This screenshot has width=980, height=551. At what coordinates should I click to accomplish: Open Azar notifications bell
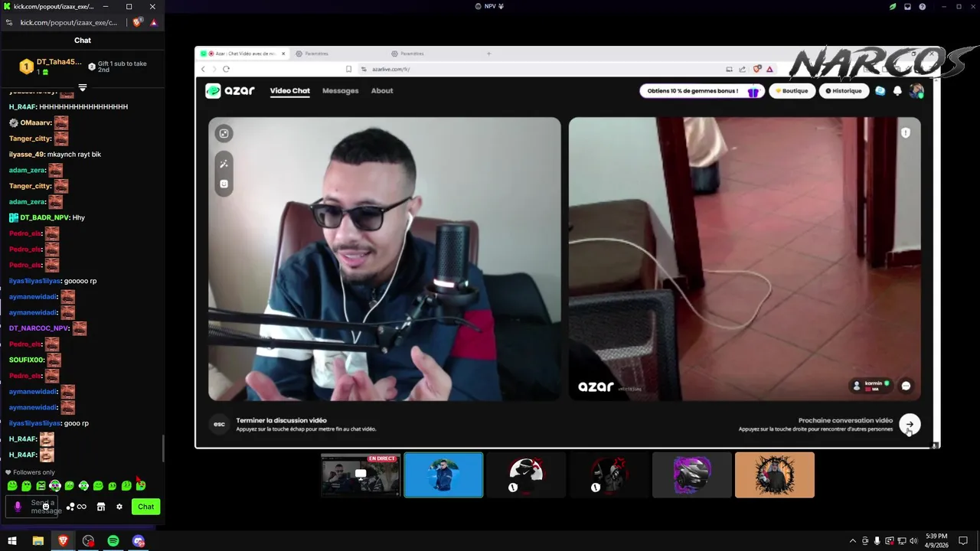(897, 91)
